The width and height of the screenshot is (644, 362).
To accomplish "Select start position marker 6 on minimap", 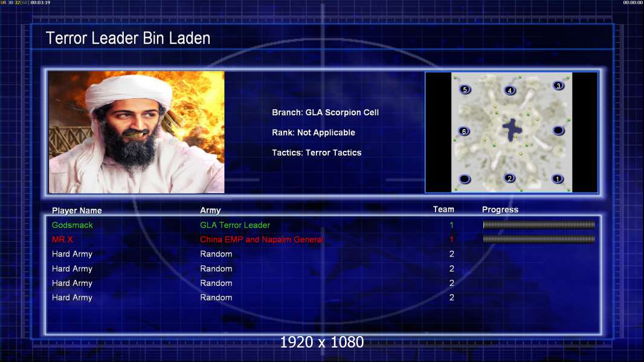I will pyautogui.click(x=464, y=132).
